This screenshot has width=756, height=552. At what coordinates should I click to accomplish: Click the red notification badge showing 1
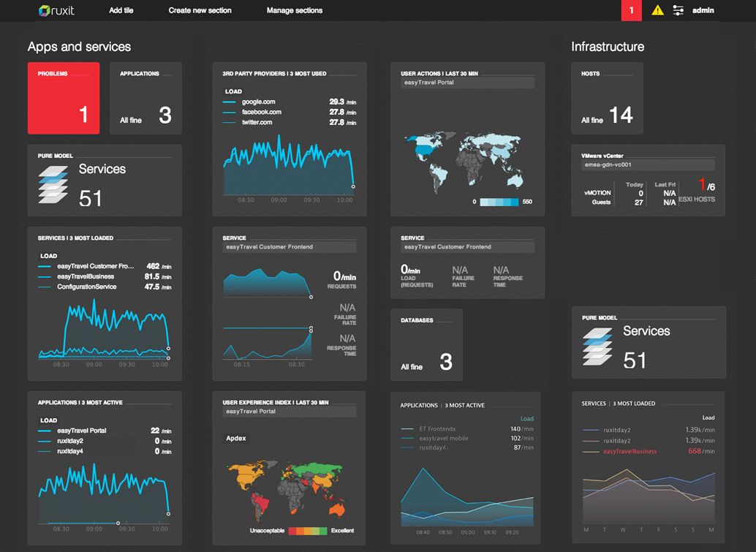click(x=631, y=10)
